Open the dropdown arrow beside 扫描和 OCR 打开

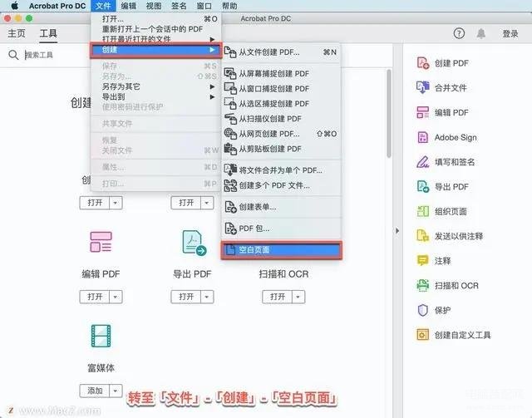pyautogui.click(x=298, y=297)
